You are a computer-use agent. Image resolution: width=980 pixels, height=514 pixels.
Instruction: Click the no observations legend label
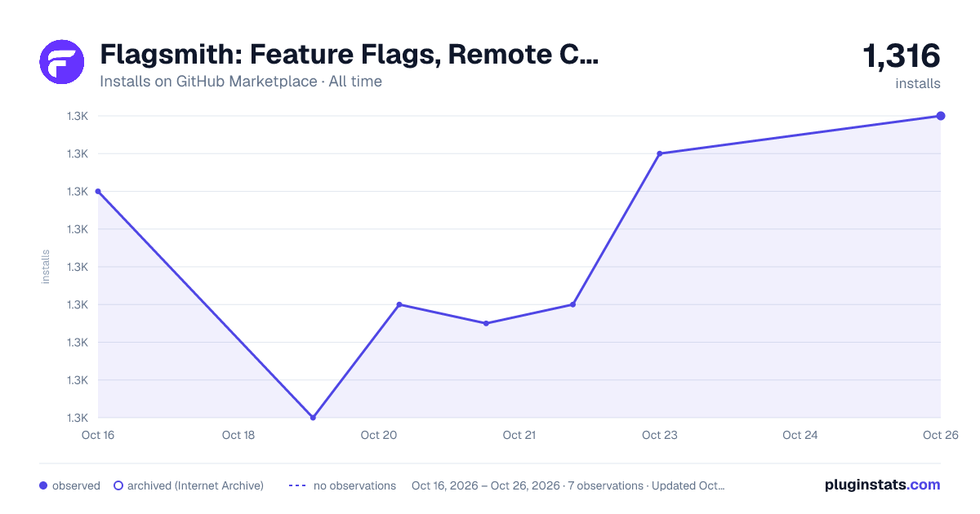pos(354,485)
